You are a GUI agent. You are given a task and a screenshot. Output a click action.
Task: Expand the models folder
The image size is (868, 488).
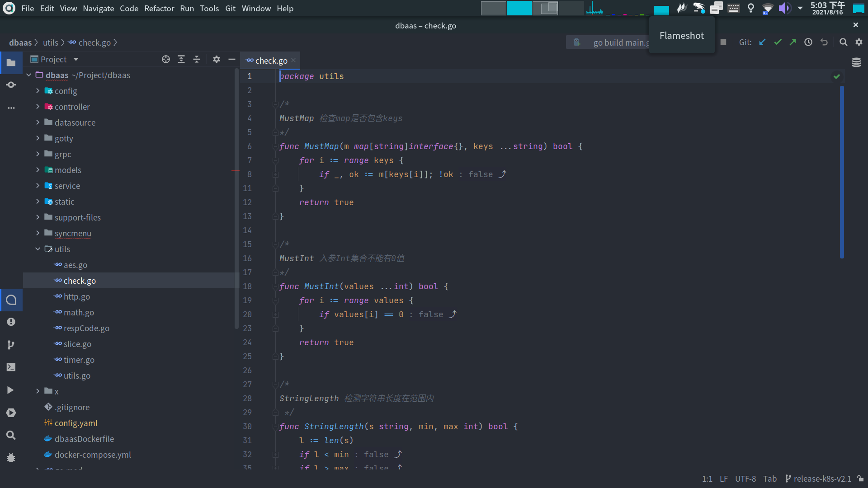pyautogui.click(x=38, y=170)
